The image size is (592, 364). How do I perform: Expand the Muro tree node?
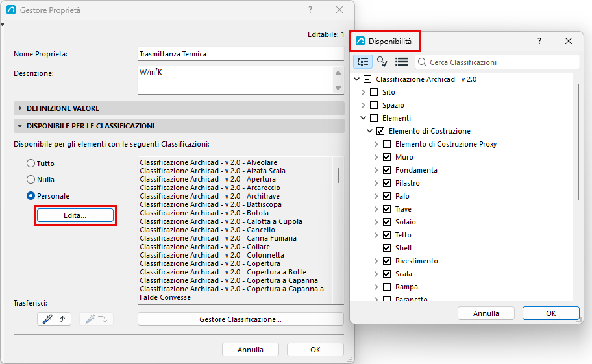pos(376,157)
